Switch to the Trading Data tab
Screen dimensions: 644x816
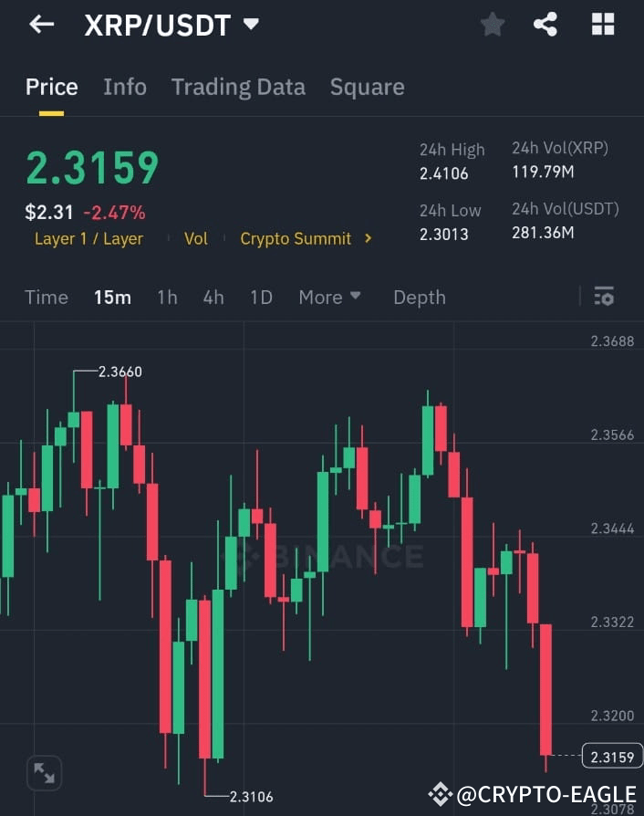click(238, 87)
